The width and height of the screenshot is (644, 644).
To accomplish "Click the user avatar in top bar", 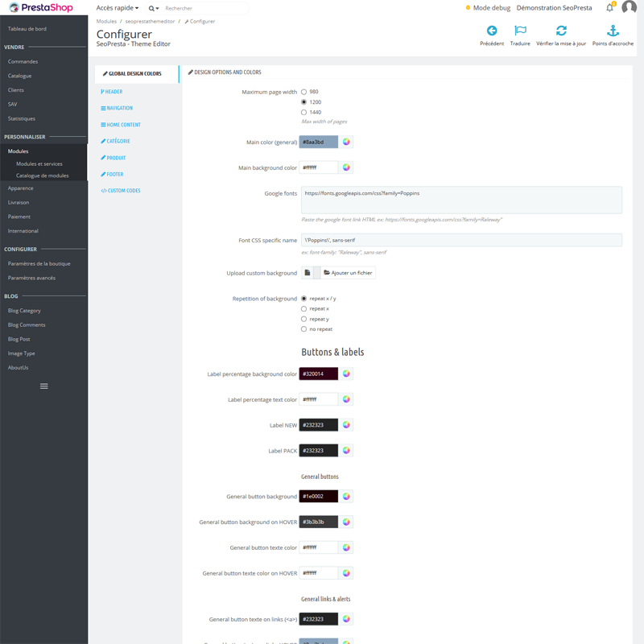I will pyautogui.click(x=629, y=8).
